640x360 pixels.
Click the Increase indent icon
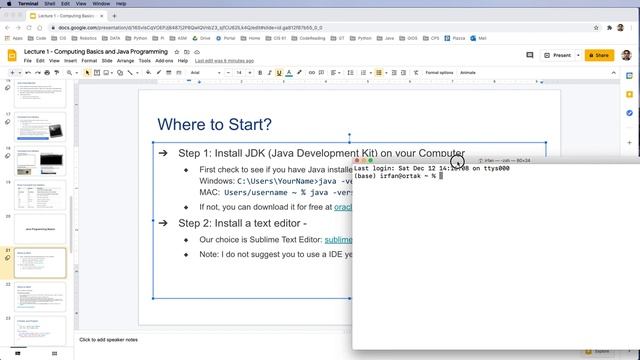[404, 73]
